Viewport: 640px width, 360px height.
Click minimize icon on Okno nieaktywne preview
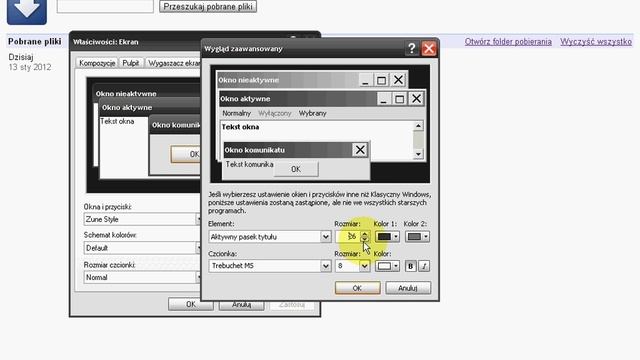click(x=365, y=80)
